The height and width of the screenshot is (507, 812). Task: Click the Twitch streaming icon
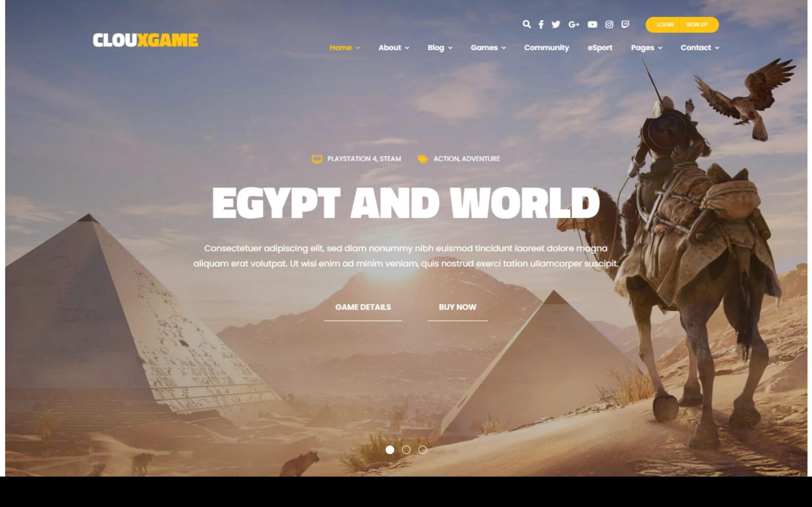pos(625,24)
